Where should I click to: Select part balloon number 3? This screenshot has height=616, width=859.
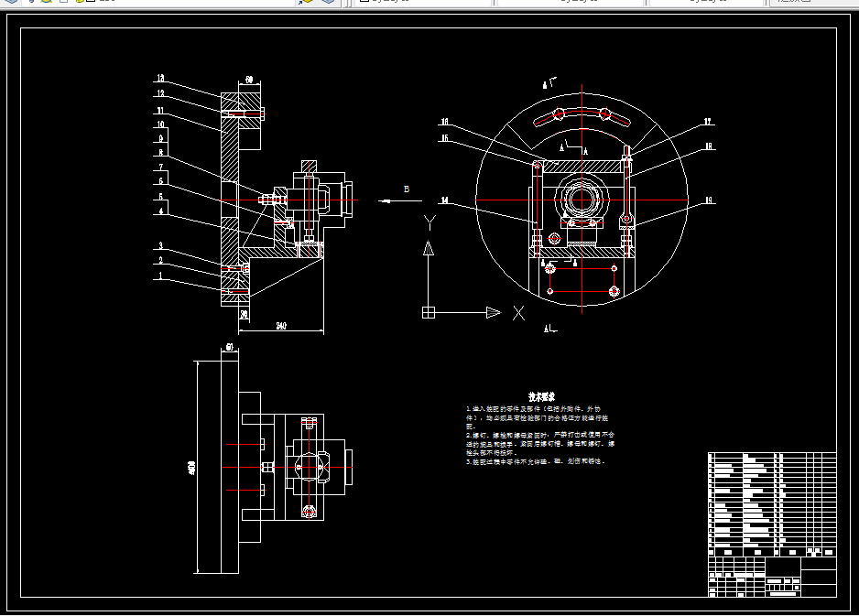[161, 246]
